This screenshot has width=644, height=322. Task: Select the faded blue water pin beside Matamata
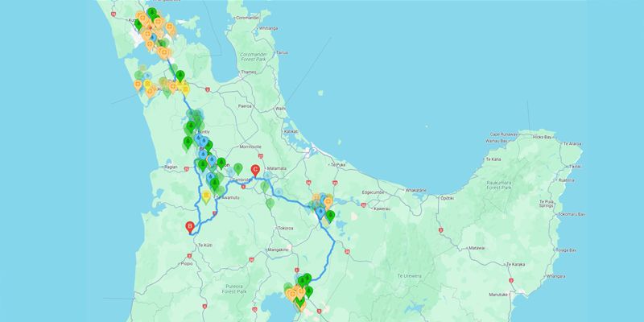point(267,176)
